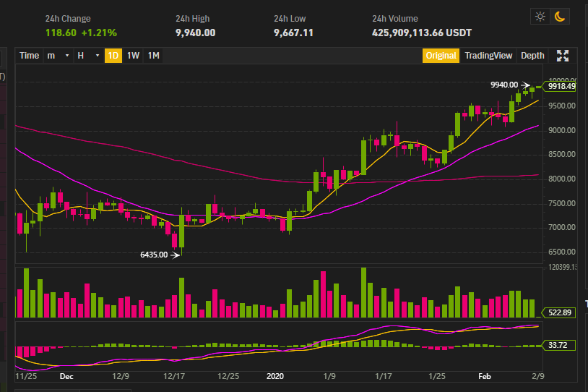Select the 1W interval
Viewport: 588px width, 392px height.
click(133, 56)
